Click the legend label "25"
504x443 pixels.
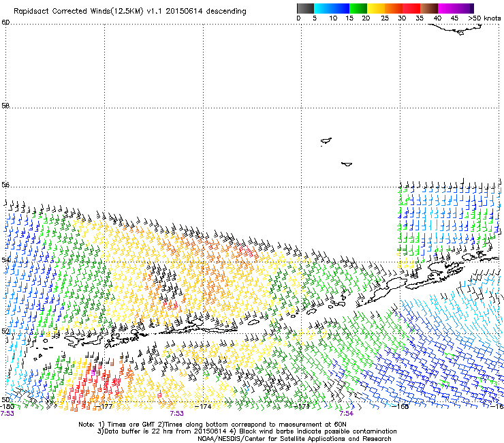click(385, 18)
